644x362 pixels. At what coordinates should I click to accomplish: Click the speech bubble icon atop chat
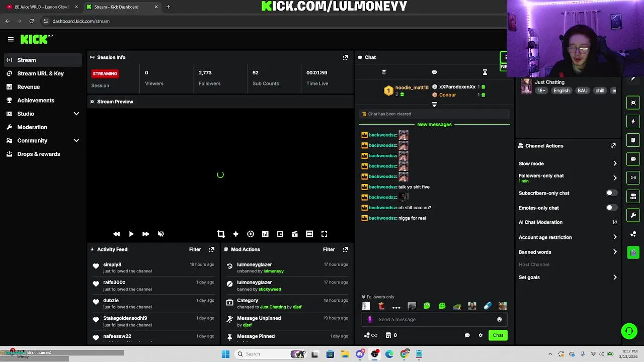(434, 72)
